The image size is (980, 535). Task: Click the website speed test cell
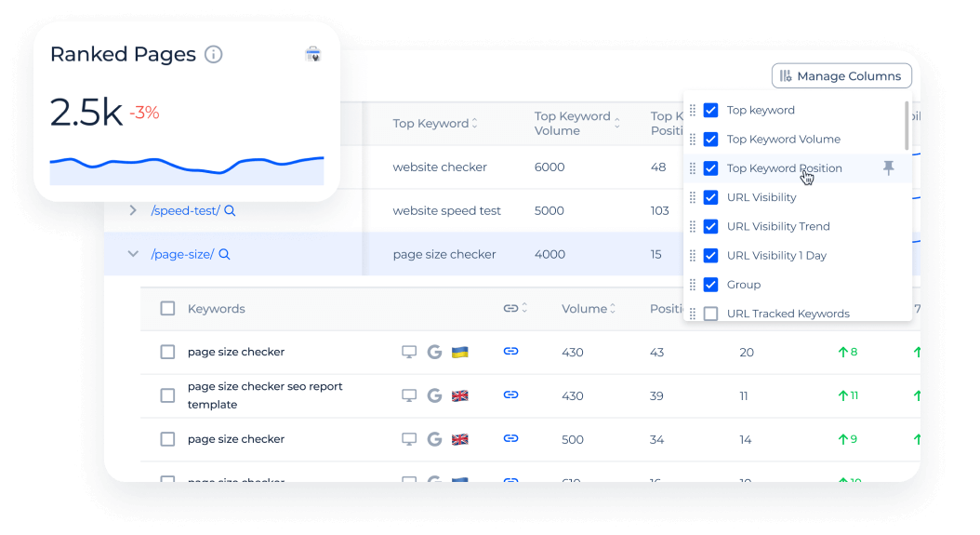click(x=447, y=211)
